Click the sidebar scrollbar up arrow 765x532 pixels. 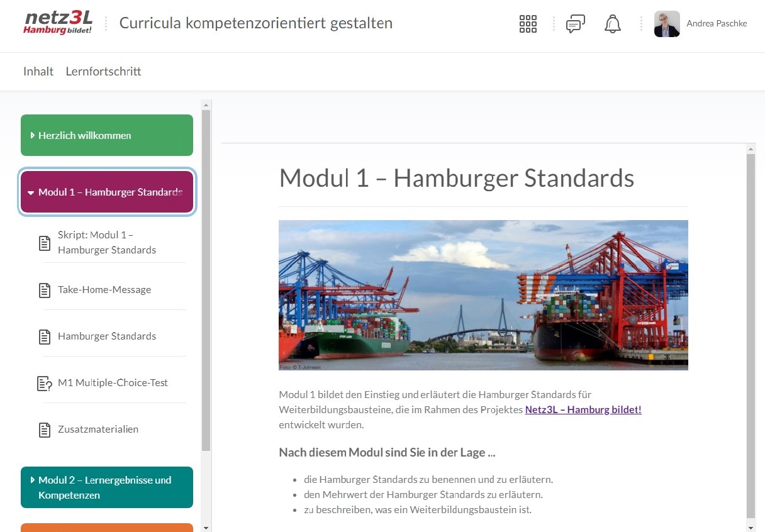[x=206, y=104]
